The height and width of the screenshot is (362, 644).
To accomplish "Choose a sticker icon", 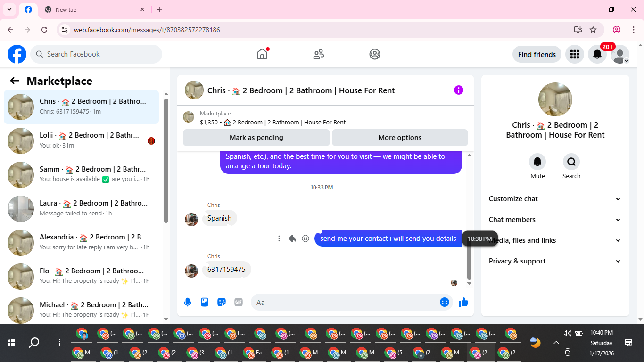I will [x=222, y=302].
